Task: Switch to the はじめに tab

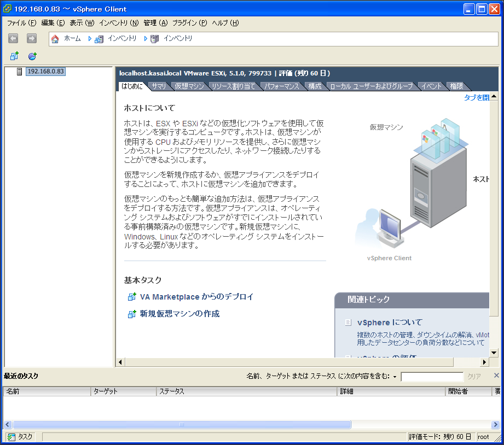Action: (x=132, y=86)
